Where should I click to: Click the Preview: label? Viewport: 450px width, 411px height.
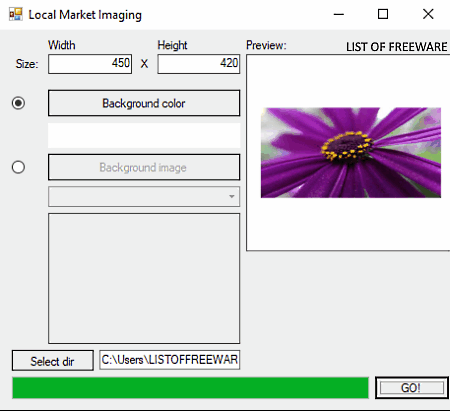click(x=266, y=45)
